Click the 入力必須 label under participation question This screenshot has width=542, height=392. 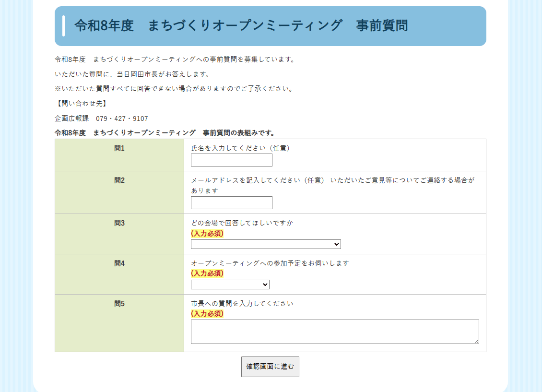click(x=207, y=273)
